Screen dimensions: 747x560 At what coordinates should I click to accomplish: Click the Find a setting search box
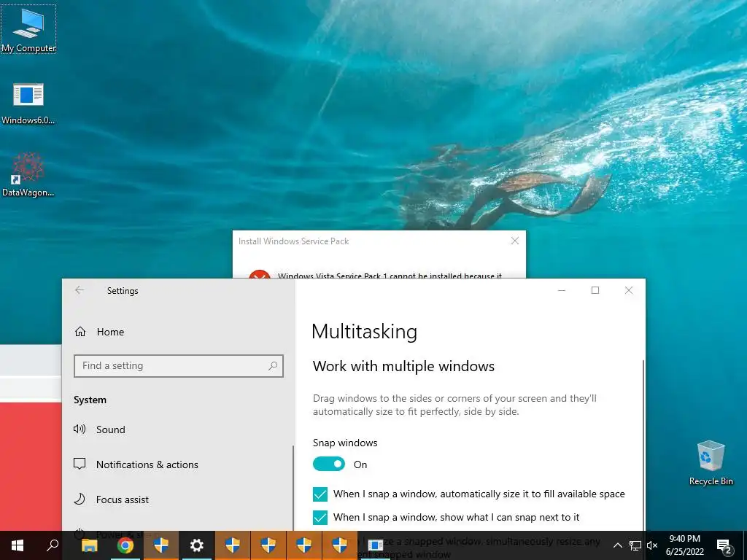pyautogui.click(x=179, y=366)
